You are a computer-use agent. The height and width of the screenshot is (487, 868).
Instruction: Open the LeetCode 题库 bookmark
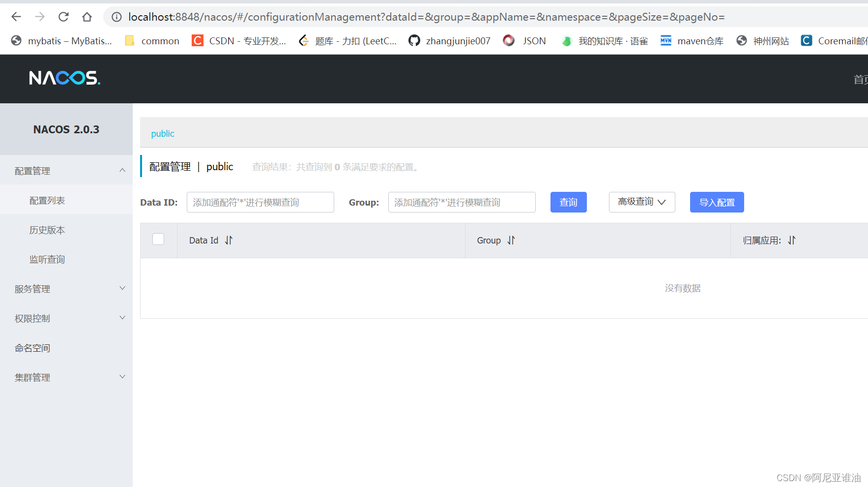[x=348, y=41]
